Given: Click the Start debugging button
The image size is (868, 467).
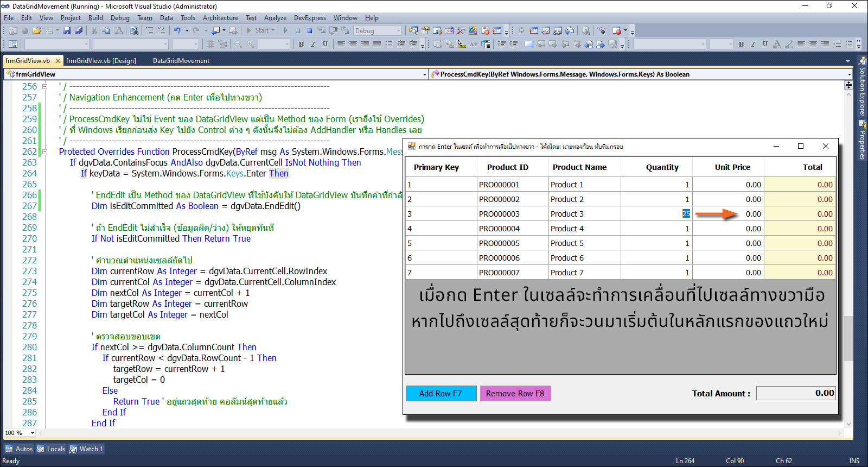Looking at the screenshot, I should 257,30.
